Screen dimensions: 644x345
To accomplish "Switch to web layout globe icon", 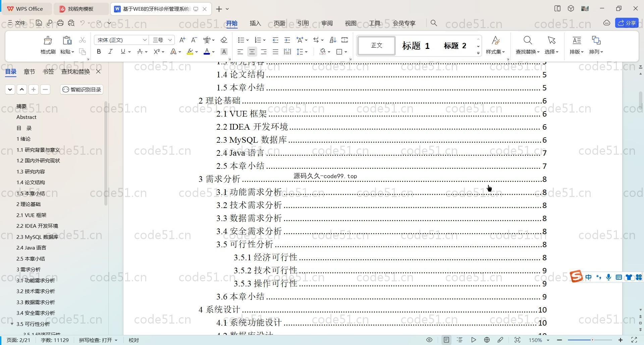I will [487, 340].
